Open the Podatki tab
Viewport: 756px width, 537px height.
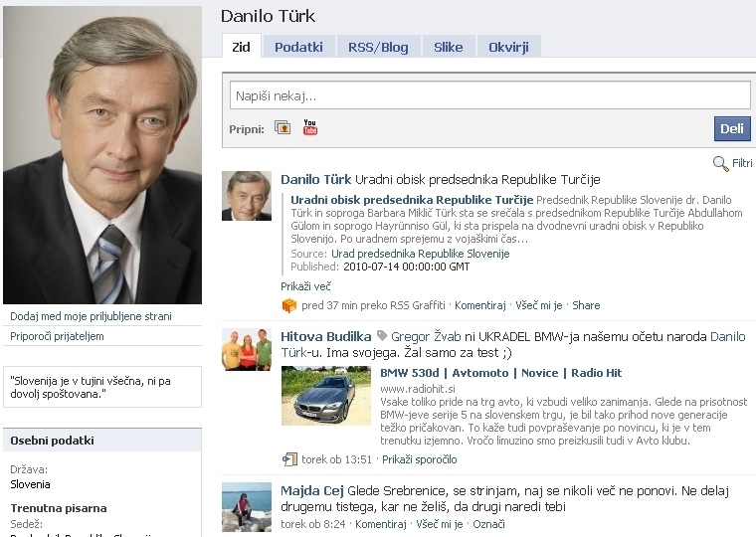point(298,48)
